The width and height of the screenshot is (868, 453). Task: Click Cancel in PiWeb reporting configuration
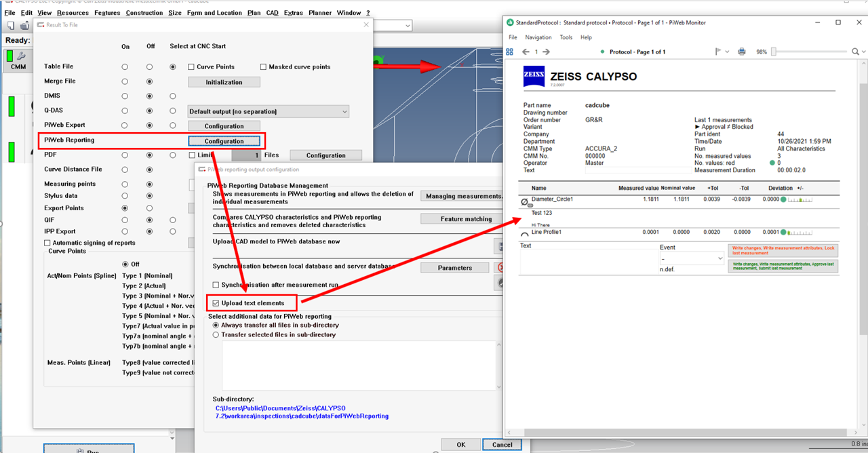click(x=502, y=445)
